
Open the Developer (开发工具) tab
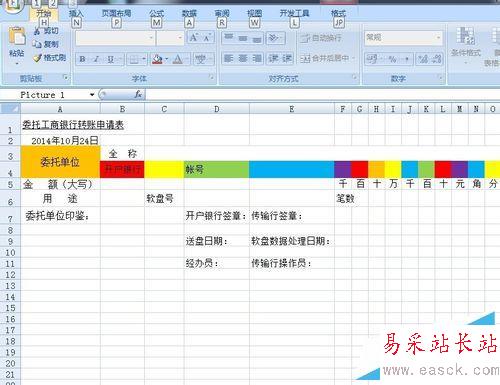tap(294, 14)
